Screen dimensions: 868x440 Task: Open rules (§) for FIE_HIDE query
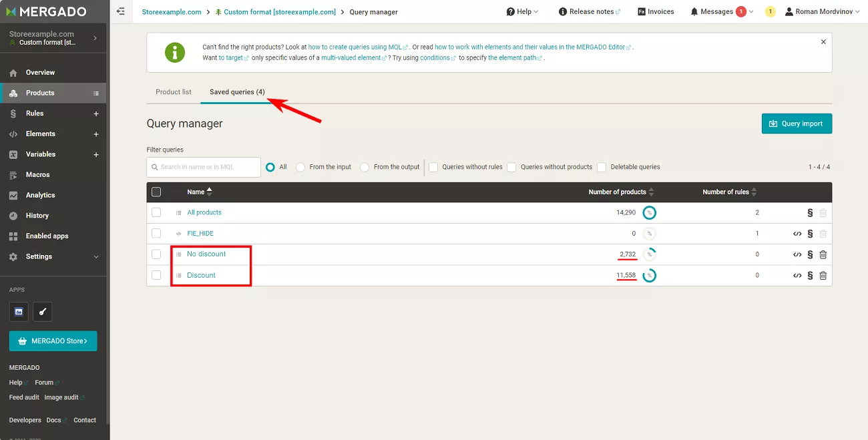coord(810,234)
